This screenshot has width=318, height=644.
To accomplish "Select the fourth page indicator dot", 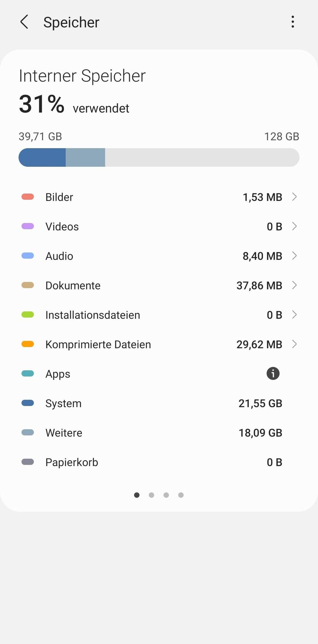I will click(x=181, y=495).
